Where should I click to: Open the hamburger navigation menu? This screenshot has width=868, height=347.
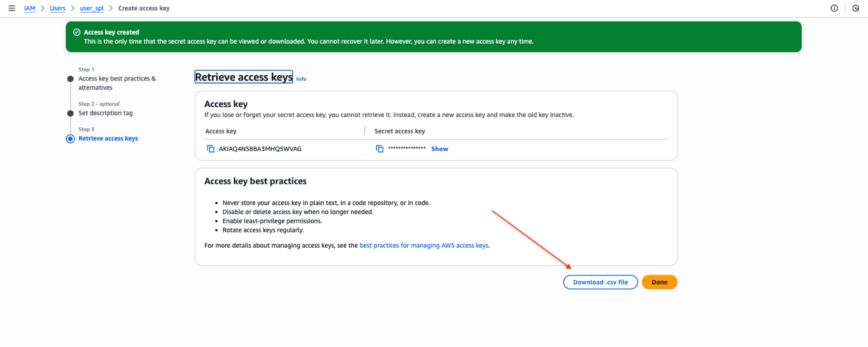click(x=12, y=8)
